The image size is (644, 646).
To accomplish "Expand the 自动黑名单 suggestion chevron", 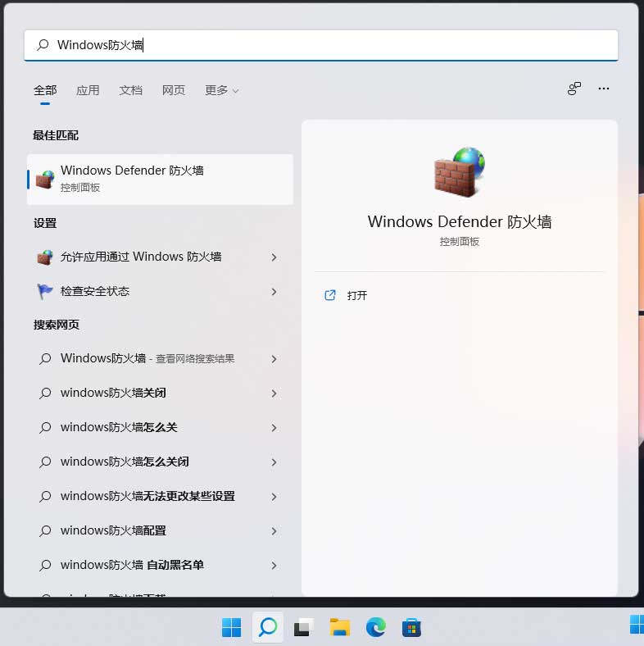I will point(274,566).
